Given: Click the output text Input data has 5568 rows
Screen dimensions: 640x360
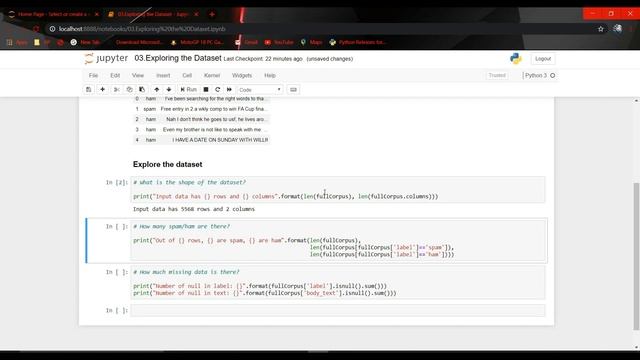Looking at the screenshot, I should pos(194,209).
